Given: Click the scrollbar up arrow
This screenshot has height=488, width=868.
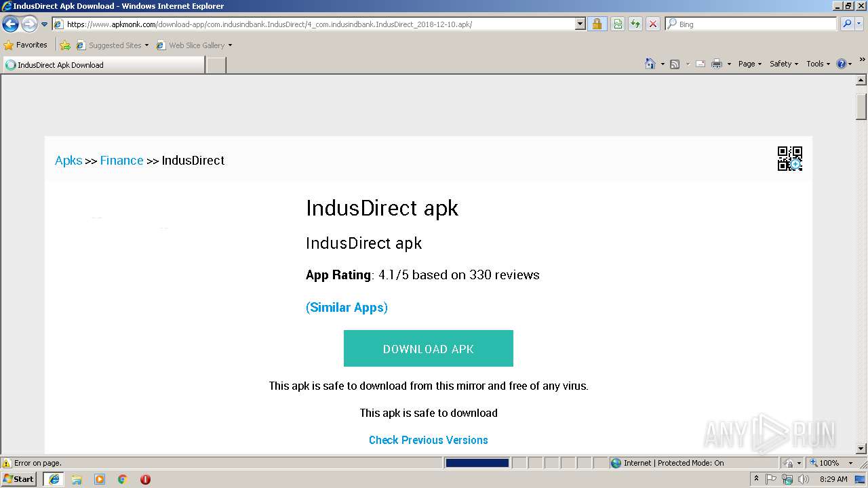Looking at the screenshot, I should (x=862, y=81).
